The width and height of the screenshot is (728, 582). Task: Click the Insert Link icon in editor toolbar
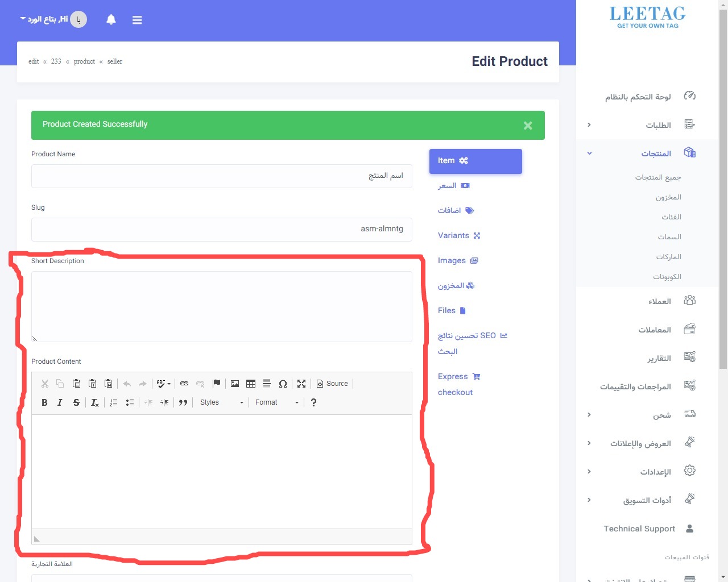click(184, 383)
